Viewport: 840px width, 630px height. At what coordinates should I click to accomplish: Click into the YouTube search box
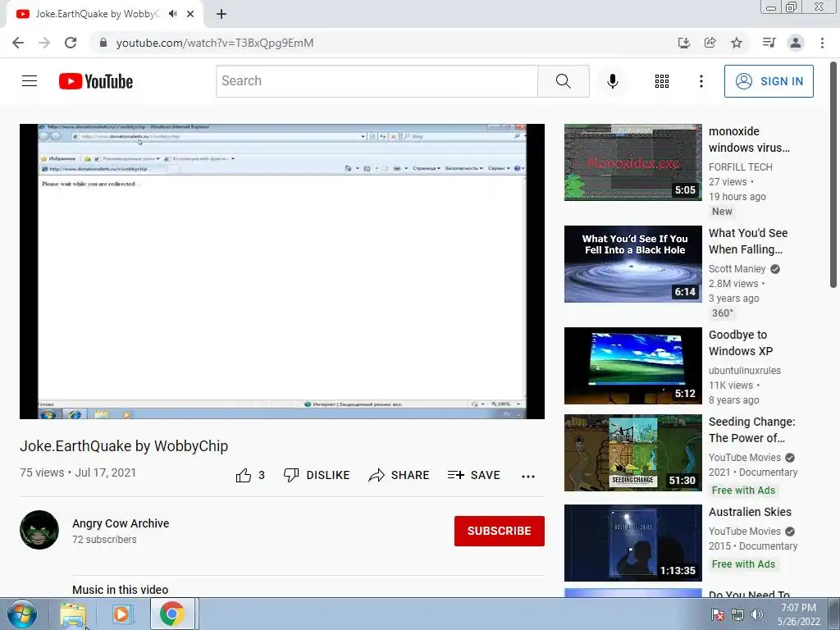(x=377, y=81)
